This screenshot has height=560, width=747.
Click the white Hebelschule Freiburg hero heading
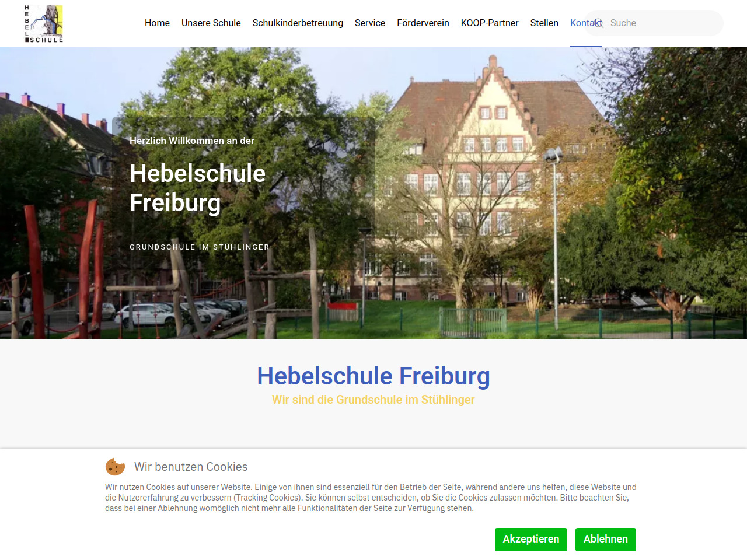[x=197, y=188]
